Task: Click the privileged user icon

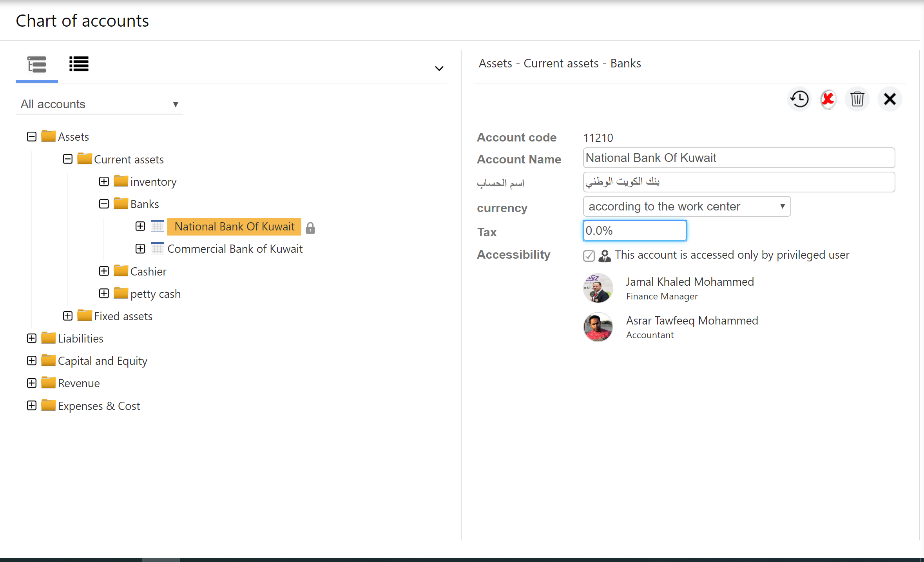Action: pyautogui.click(x=605, y=256)
